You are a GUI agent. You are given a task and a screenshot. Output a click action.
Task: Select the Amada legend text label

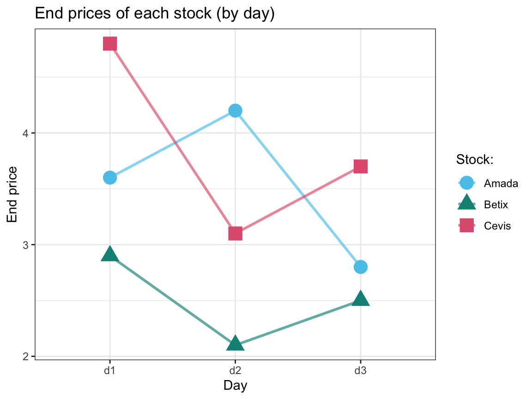pos(501,183)
